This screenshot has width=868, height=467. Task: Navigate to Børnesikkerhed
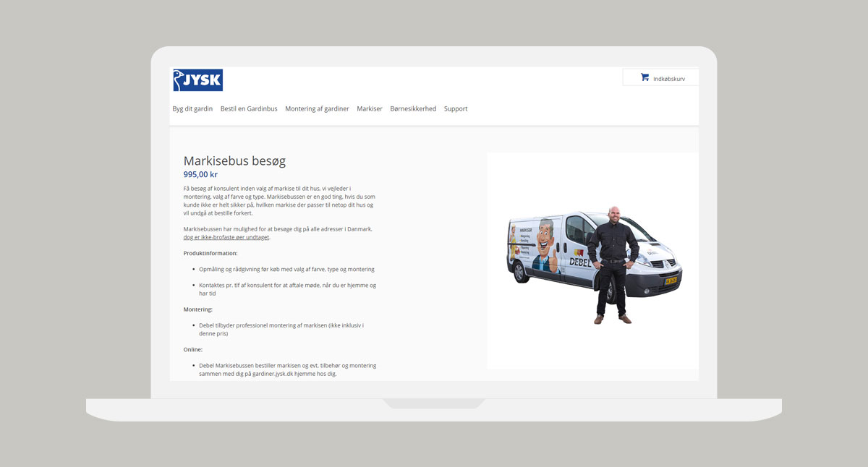tap(413, 109)
